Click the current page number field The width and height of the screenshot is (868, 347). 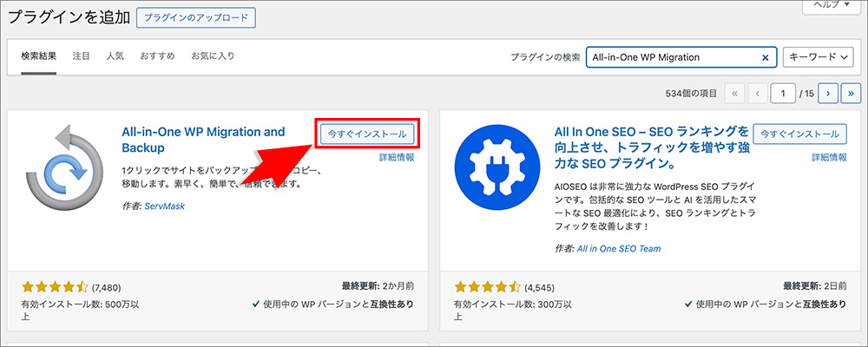[x=783, y=94]
